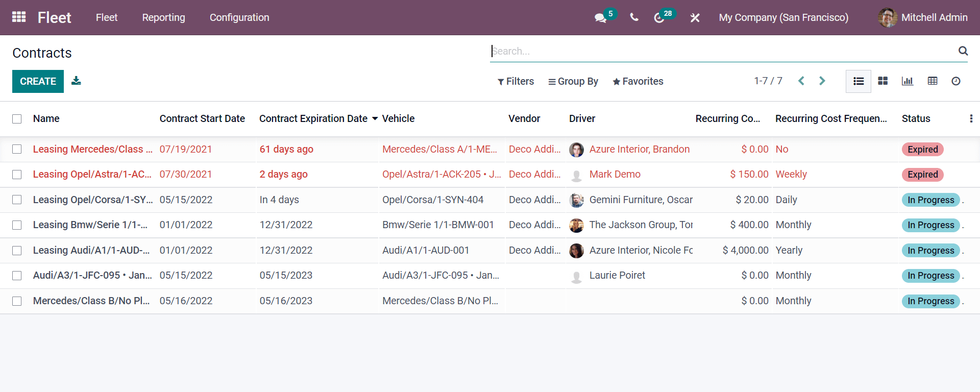Open the conversations chat icon
Image resolution: width=980 pixels, height=392 pixels.
(x=600, y=18)
